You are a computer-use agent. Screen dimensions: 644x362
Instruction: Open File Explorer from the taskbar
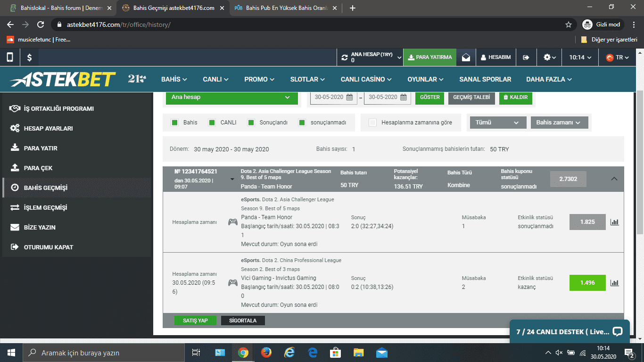[x=358, y=352]
